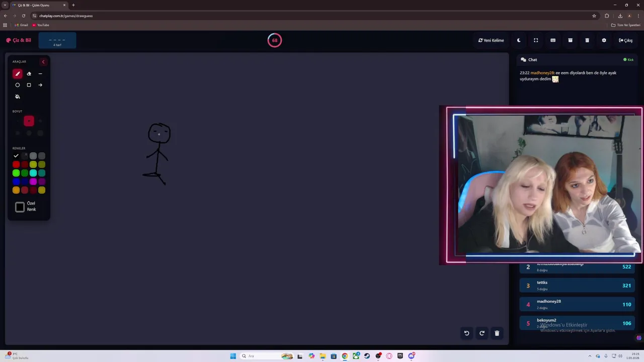The height and width of the screenshot is (362, 644).
Task: Select the arrow drawing tool
Action: coord(40,85)
